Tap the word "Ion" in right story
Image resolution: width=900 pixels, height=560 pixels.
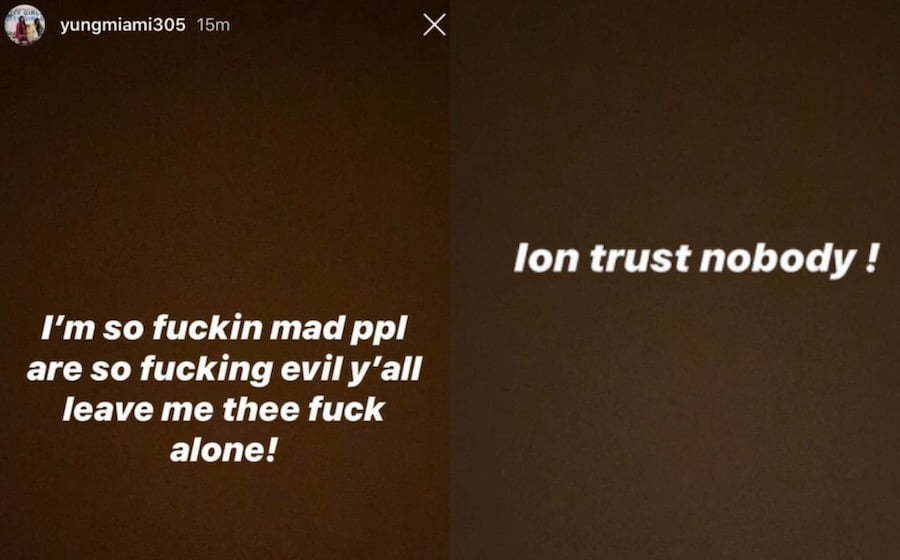(x=546, y=258)
